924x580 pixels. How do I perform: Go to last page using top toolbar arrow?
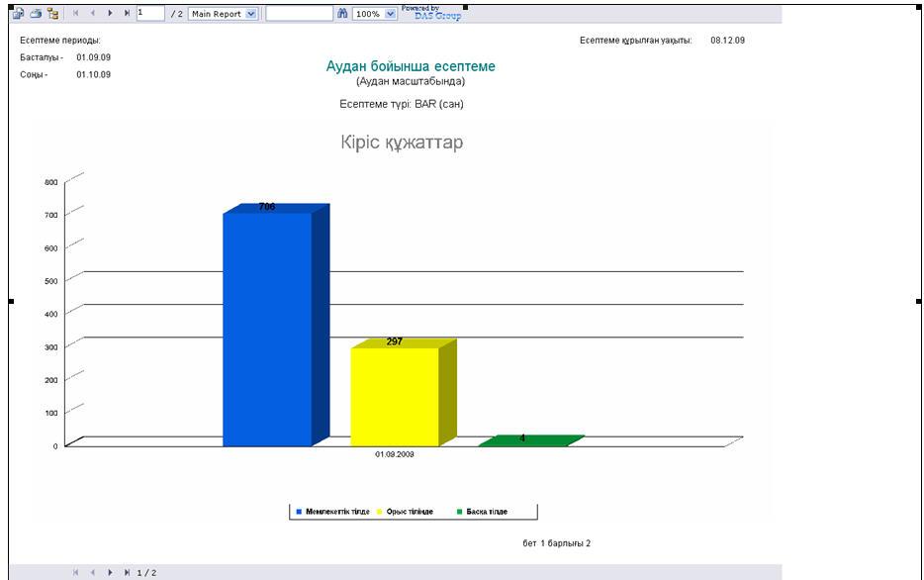(127, 13)
